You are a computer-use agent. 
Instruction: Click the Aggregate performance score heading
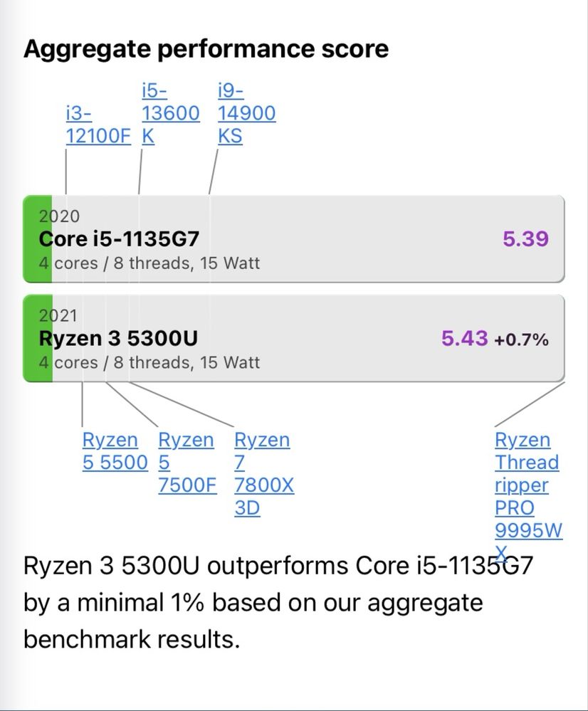coord(206,49)
